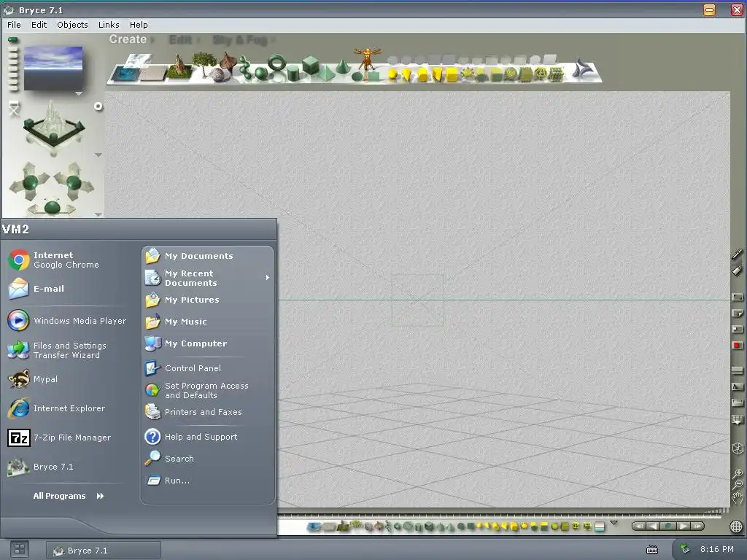The image size is (747, 560).
Task: Create a yellow sphere light
Action: coord(392,74)
